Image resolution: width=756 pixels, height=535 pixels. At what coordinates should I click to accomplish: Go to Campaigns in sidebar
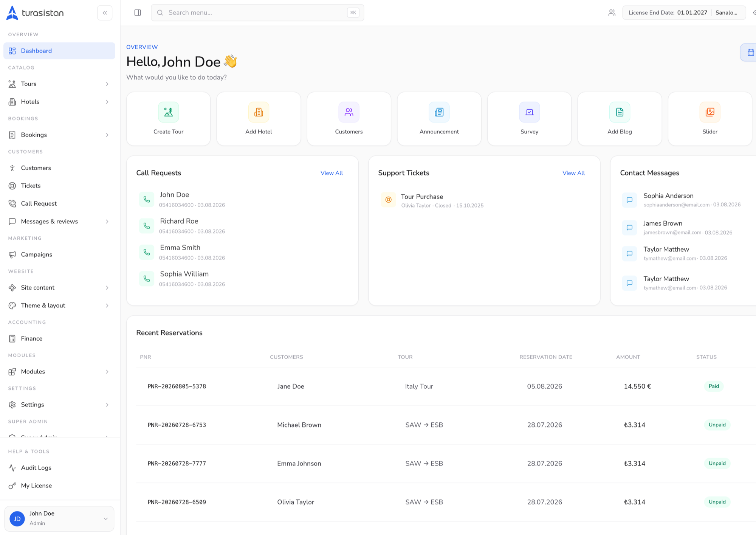(59, 254)
